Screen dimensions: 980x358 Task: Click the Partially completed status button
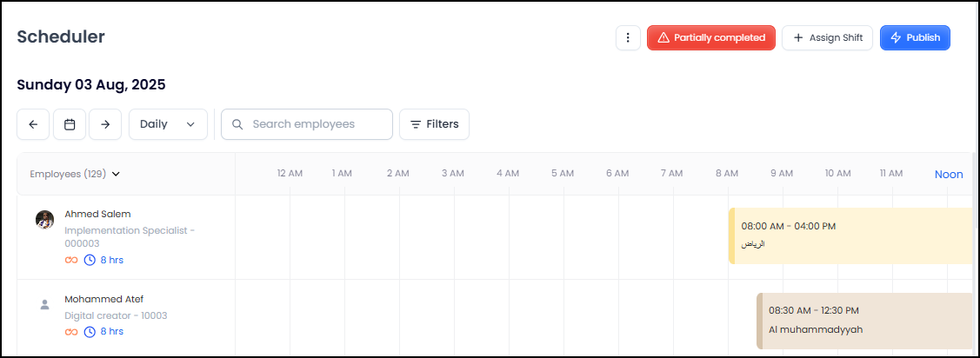coord(710,38)
